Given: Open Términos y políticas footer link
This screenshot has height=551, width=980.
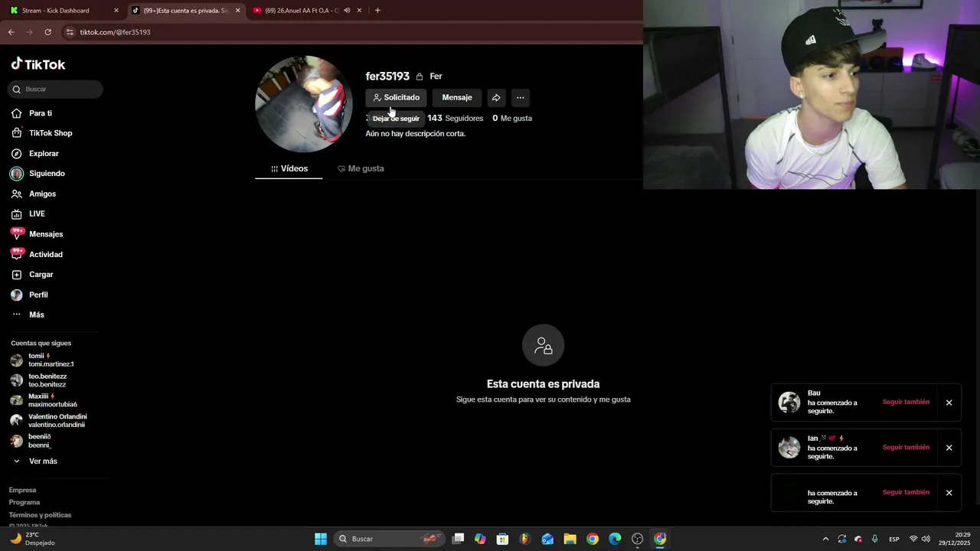Looking at the screenshot, I should [40, 515].
